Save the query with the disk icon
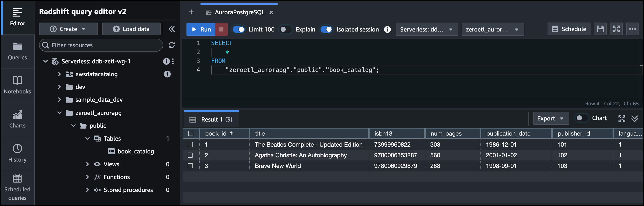The height and width of the screenshot is (206, 644). [x=600, y=29]
